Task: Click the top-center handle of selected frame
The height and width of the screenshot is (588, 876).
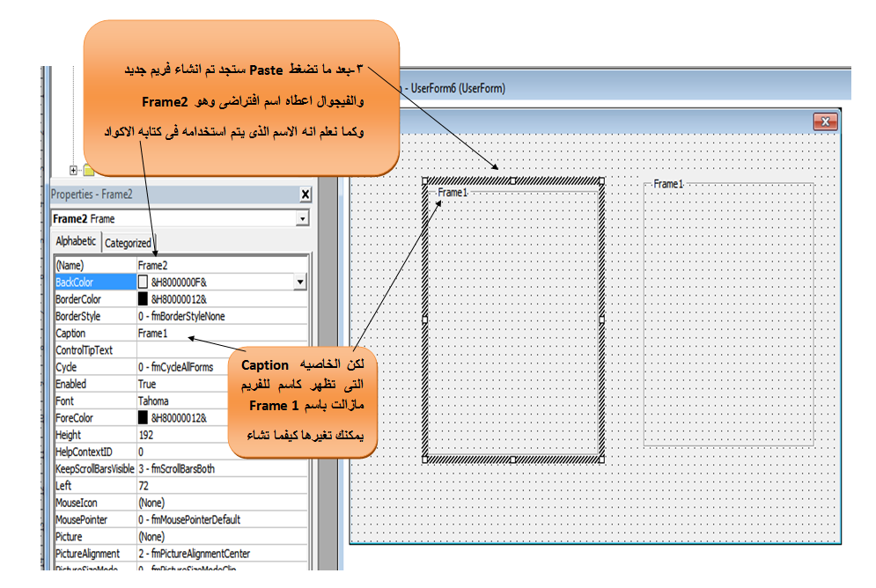Action: click(513, 181)
